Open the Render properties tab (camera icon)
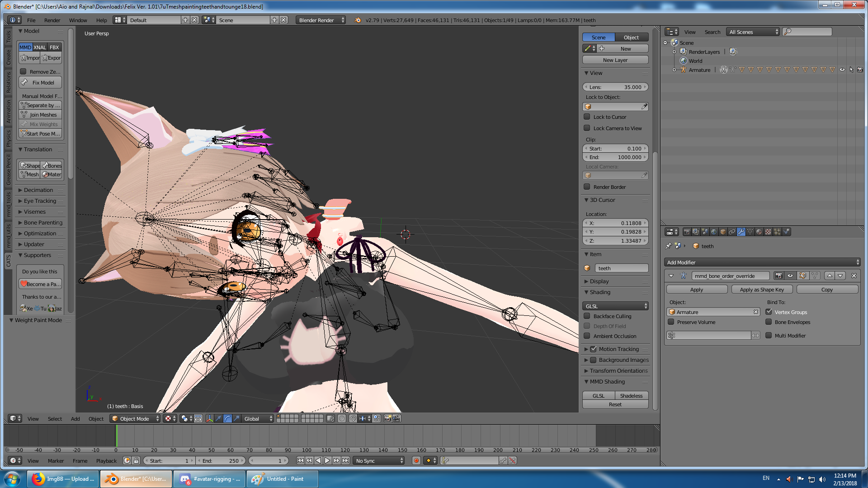The image size is (868, 488). click(687, 232)
